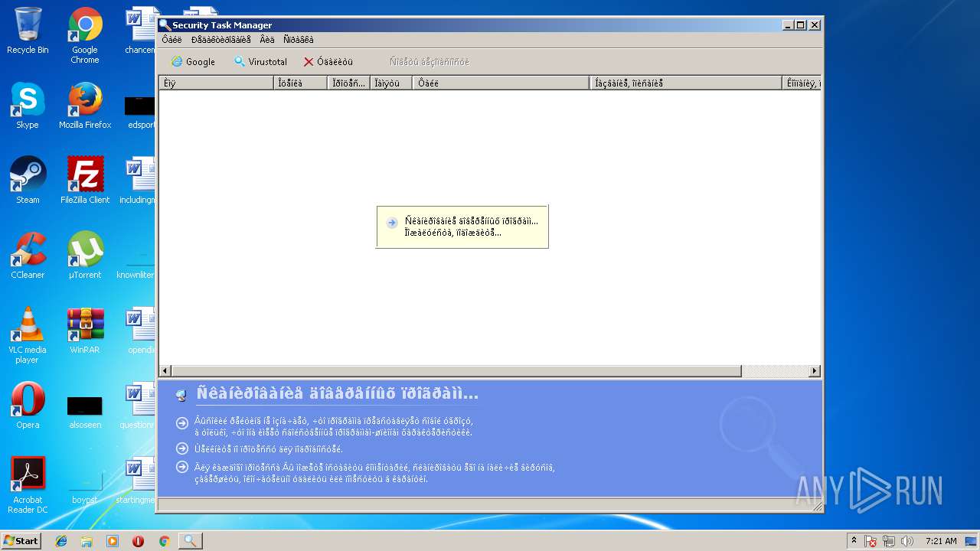Screen dimensions: 980x551
Task: Sort by the 'Ïàìÿòü' memory column header
Action: pyautogui.click(x=391, y=83)
